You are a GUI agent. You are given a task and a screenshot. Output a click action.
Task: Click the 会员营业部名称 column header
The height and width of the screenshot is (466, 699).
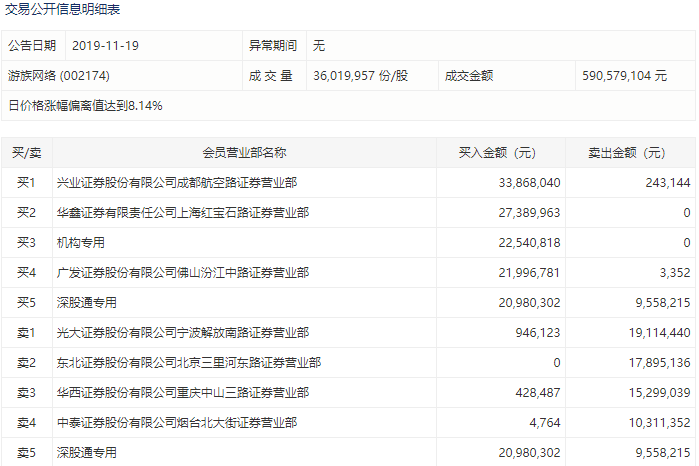coord(244,153)
